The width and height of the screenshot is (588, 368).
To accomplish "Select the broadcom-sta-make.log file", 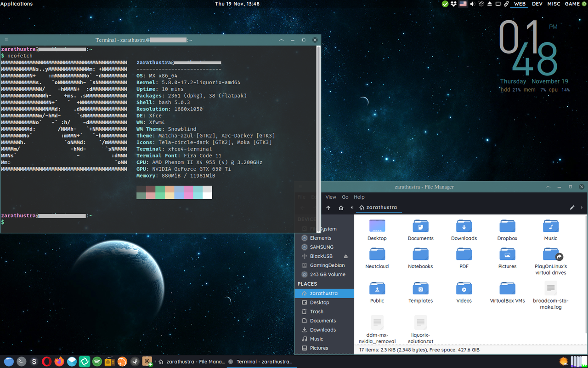I will (x=551, y=295).
